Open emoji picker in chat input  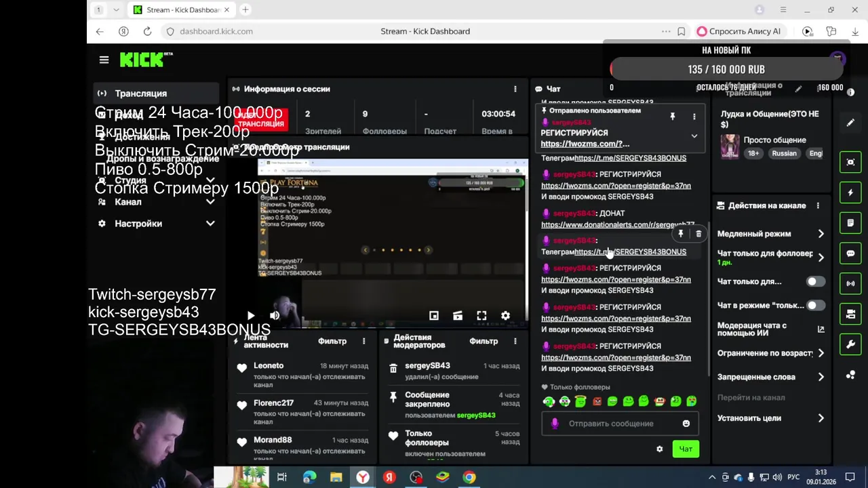pos(686,424)
